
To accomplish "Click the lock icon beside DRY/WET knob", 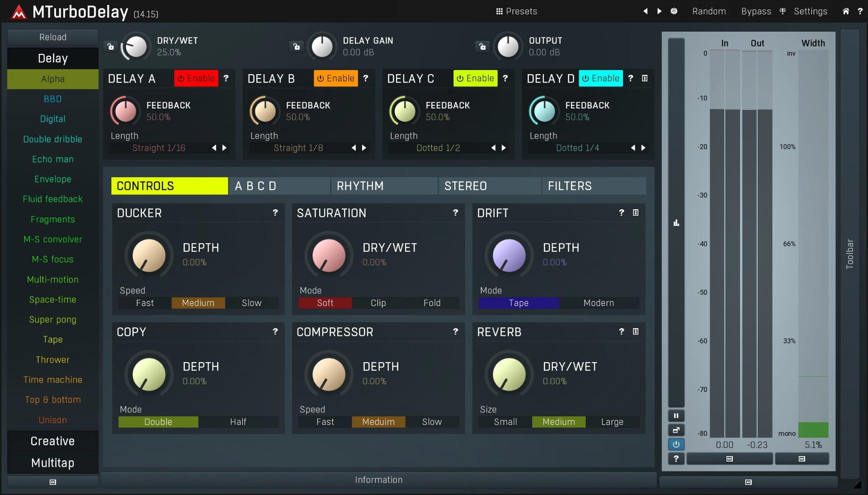I will 110,47.
